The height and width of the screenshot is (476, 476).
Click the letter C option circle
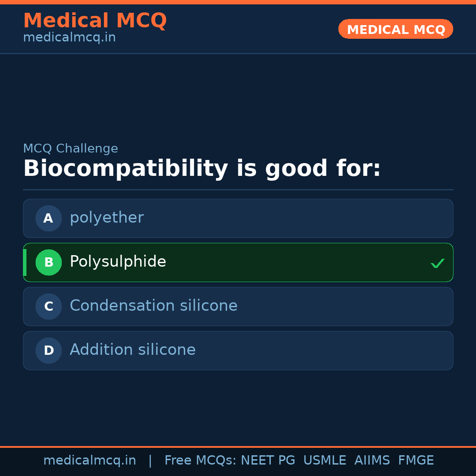[x=48, y=306]
